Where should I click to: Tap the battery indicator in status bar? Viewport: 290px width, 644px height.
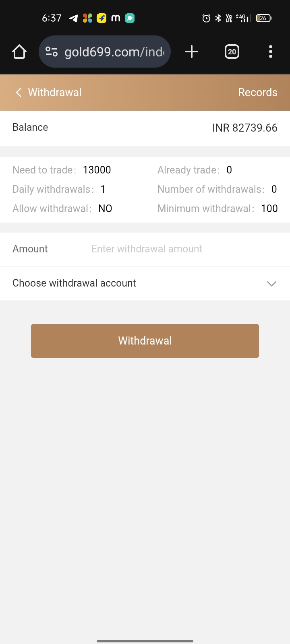[263, 18]
